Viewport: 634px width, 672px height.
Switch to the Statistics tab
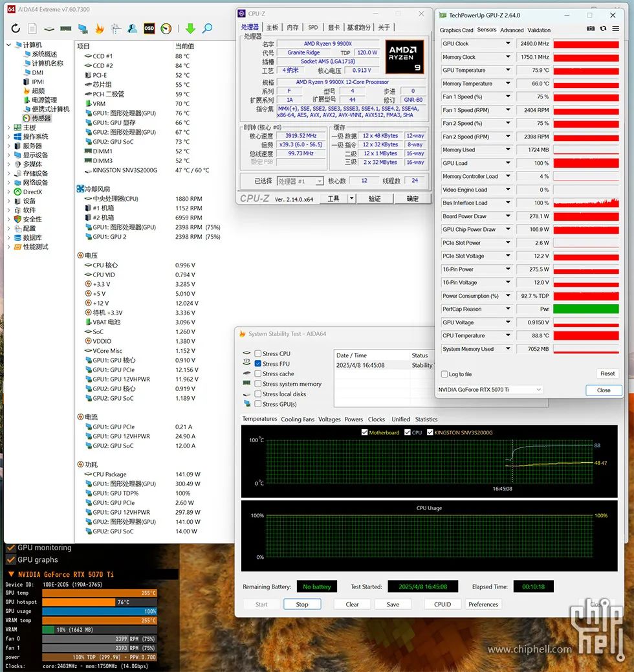click(426, 420)
